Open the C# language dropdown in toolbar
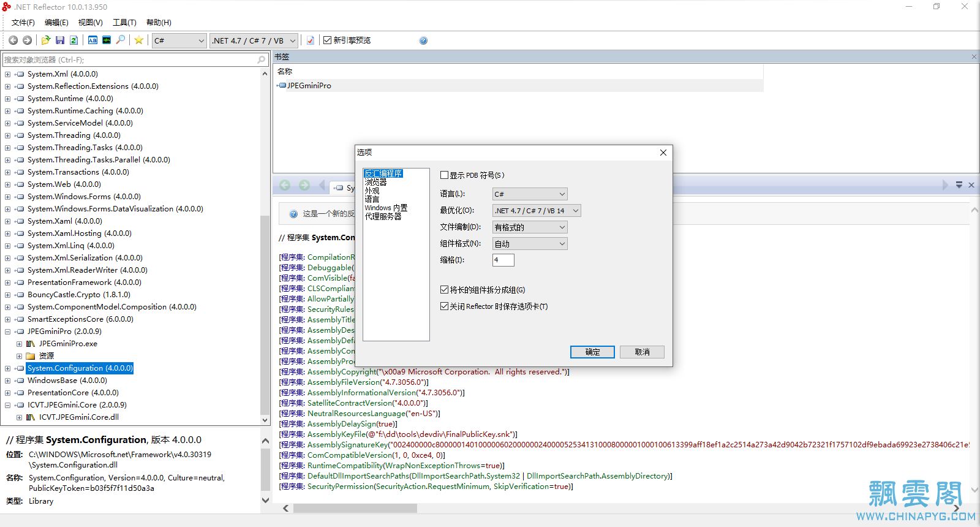 [179, 40]
